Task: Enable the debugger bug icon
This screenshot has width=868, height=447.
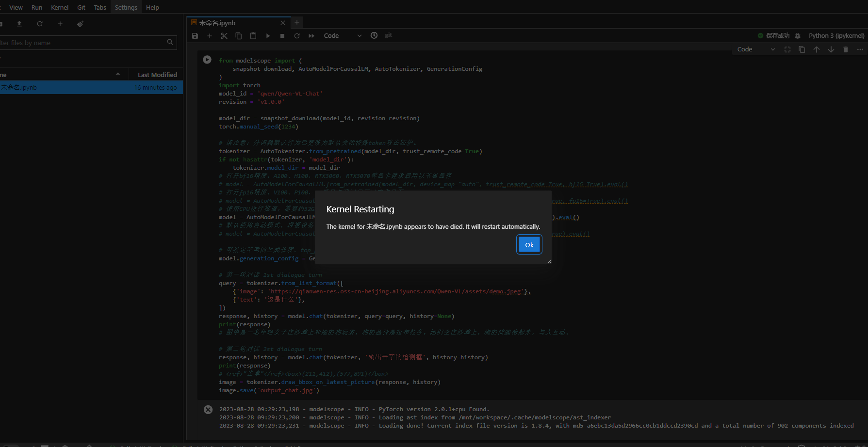Action: [x=798, y=36]
